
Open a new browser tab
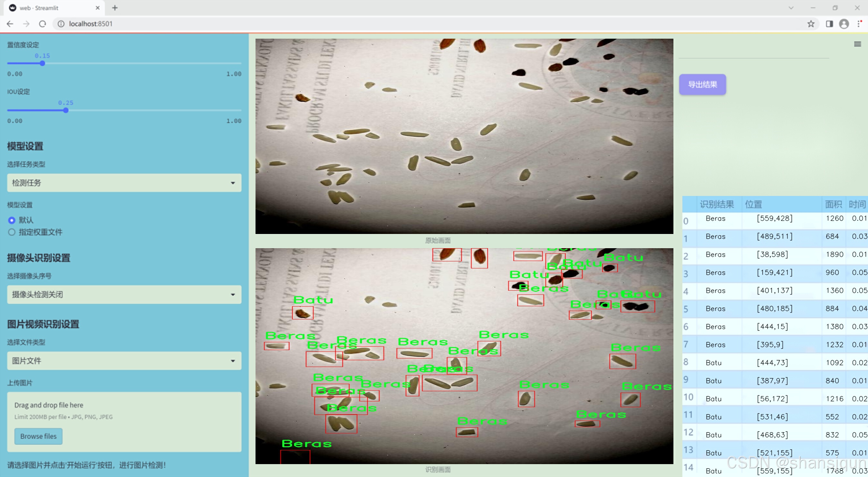[x=115, y=8]
